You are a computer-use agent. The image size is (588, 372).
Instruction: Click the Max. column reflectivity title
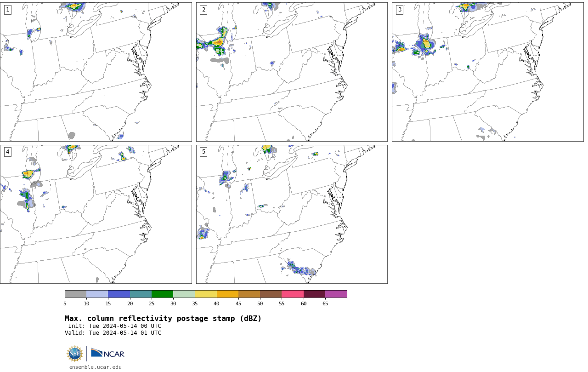163,319
